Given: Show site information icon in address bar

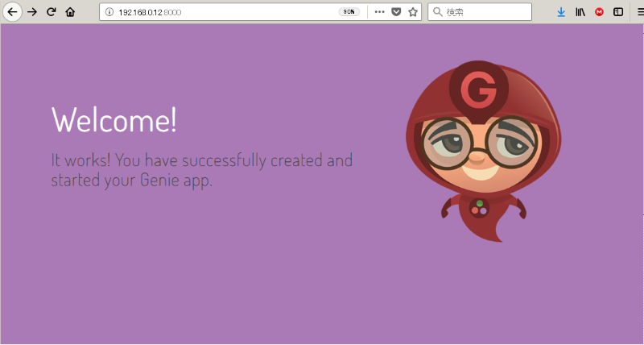Looking at the screenshot, I should tap(109, 12).
